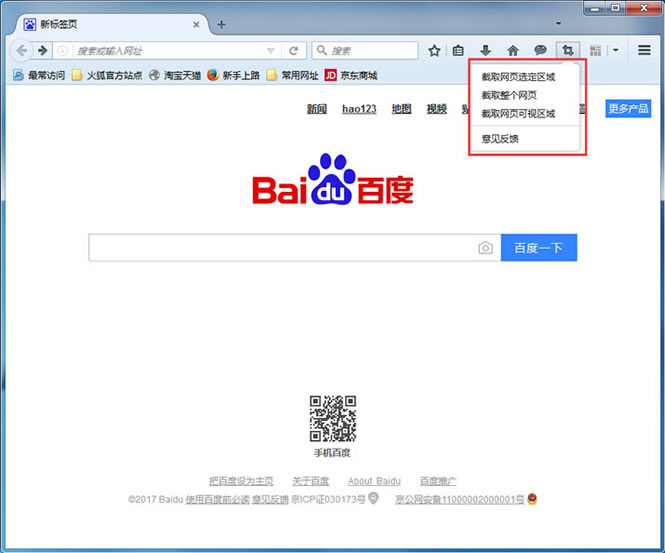
Task: Click the search magnifier icon
Action: pos(322,50)
